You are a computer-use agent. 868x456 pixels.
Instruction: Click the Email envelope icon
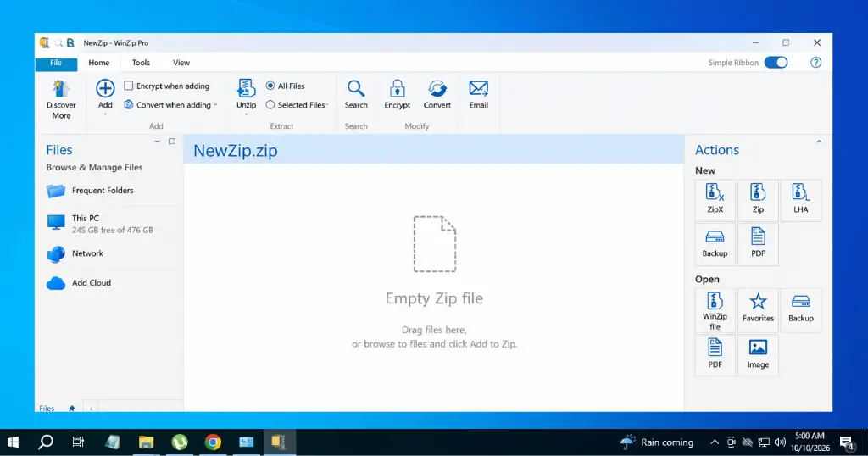coord(479,88)
